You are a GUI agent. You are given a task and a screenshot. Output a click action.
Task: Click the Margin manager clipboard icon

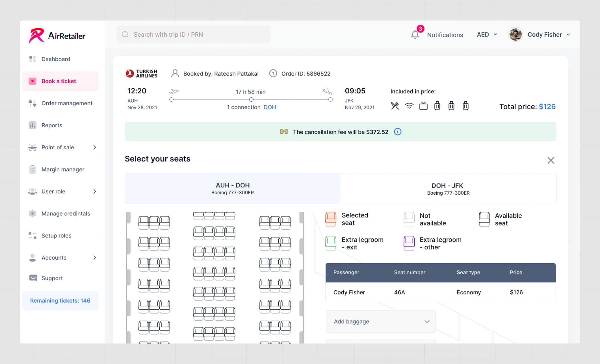[33, 169]
